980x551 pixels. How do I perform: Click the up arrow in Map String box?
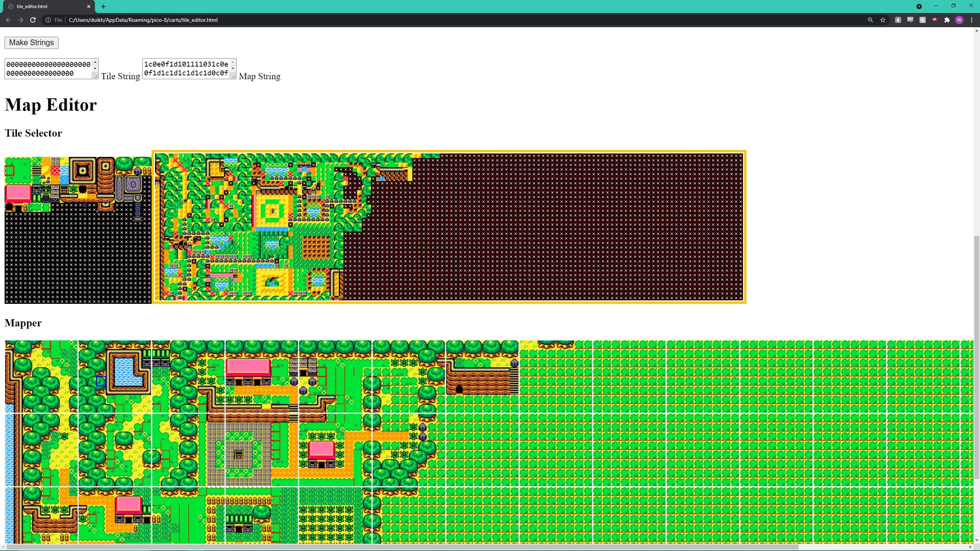(x=233, y=62)
